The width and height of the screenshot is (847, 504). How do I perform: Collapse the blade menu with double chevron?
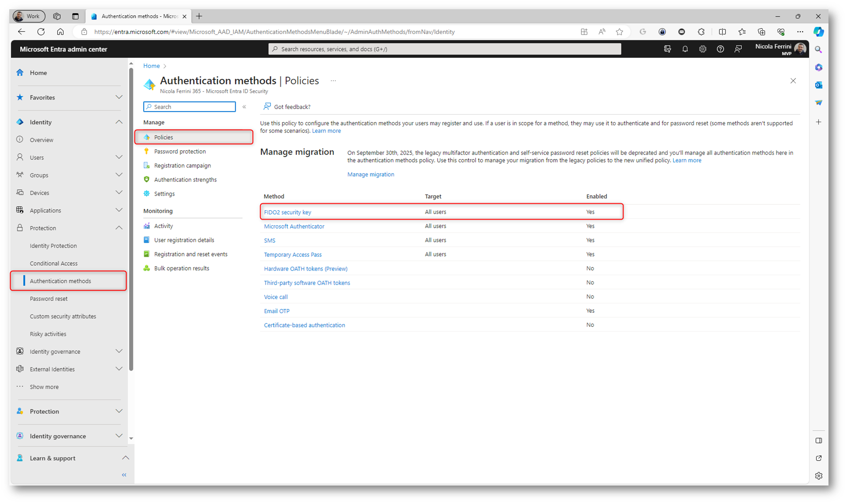tap(244, 107)
